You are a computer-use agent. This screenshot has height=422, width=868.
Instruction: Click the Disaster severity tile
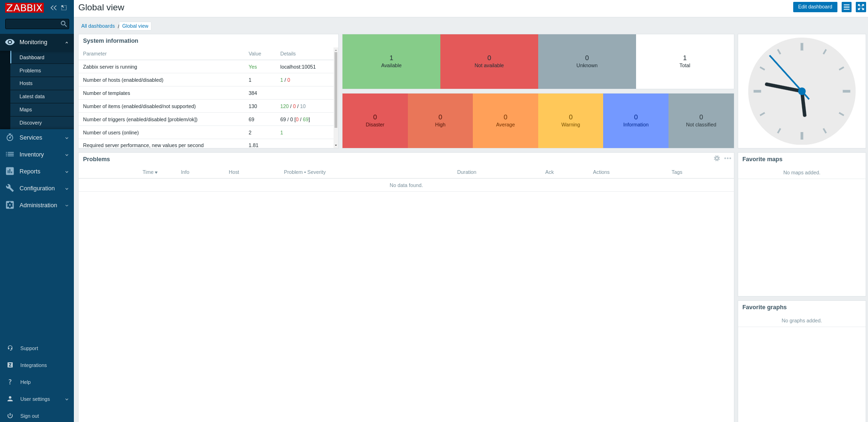click(x=375, y=121)
